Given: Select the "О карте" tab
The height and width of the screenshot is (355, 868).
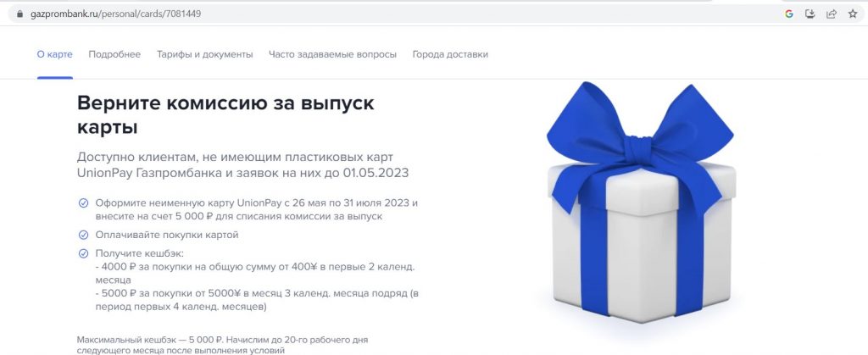Looking at the screenshot, I should 55,54.
